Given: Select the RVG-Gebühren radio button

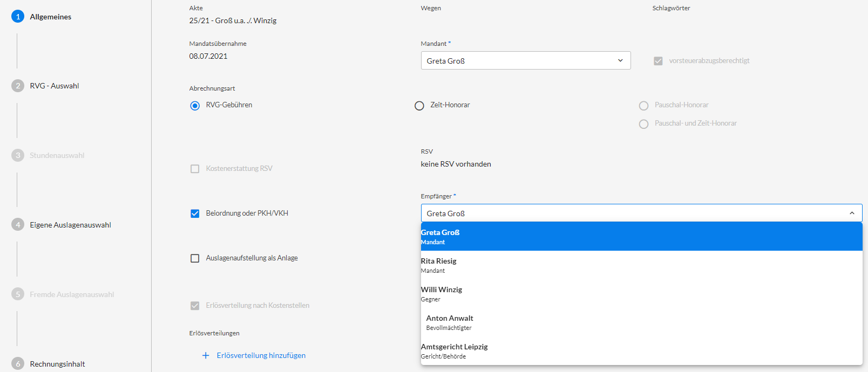Looking at the screenshot, I should click(x=195, y=106).
